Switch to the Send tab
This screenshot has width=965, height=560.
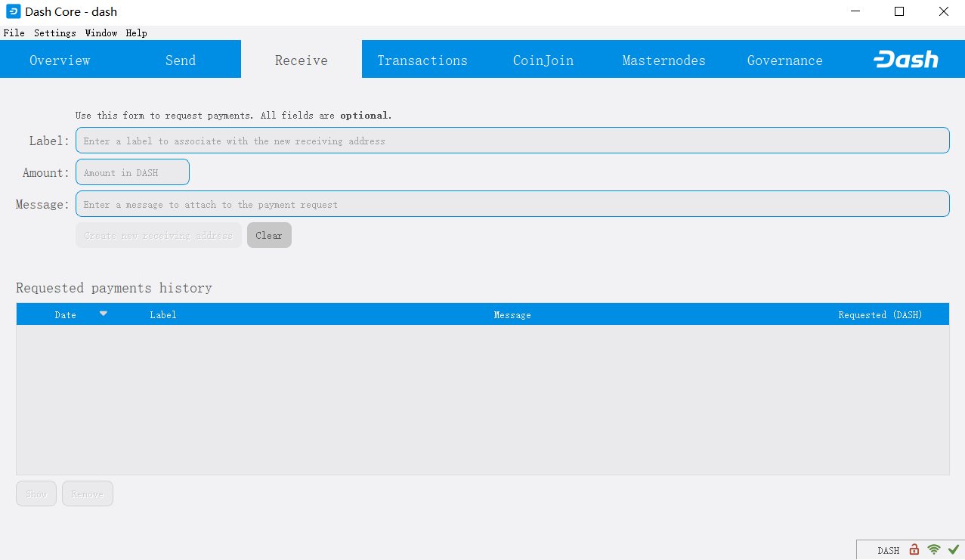(x=181, y=60)
